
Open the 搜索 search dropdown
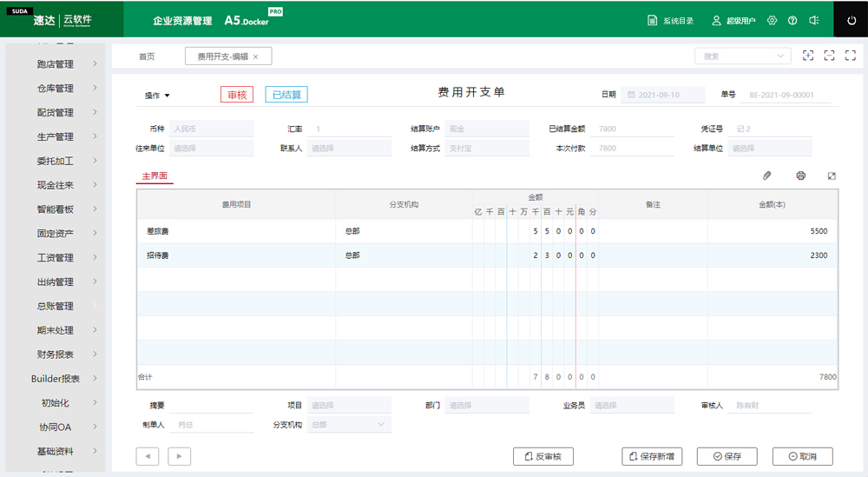[743, 56]
